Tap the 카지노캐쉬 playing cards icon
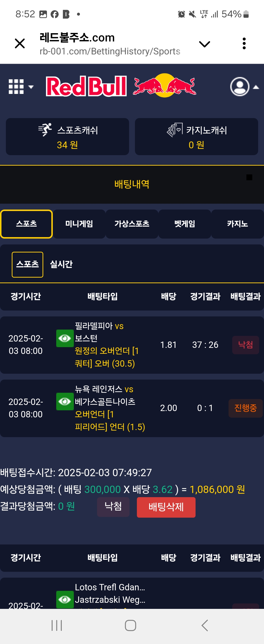264x644 pixels. coord(175,130)
